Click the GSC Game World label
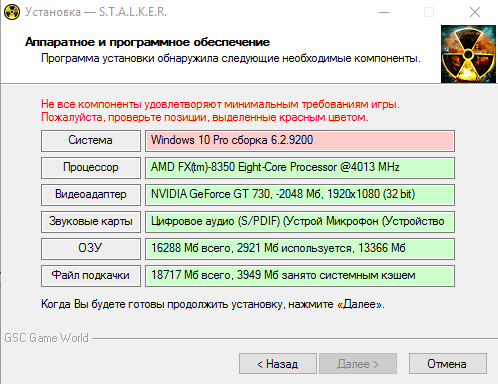 pos(46,338)
